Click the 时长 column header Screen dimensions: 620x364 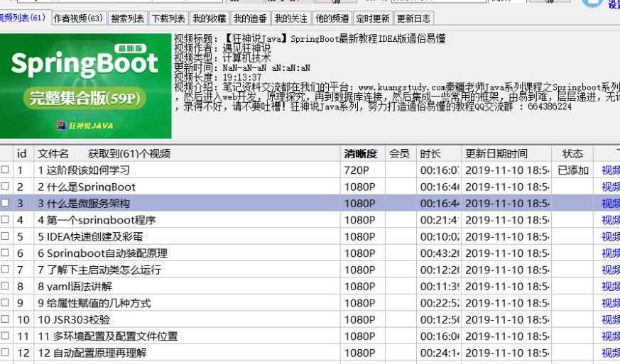(430, 154)
